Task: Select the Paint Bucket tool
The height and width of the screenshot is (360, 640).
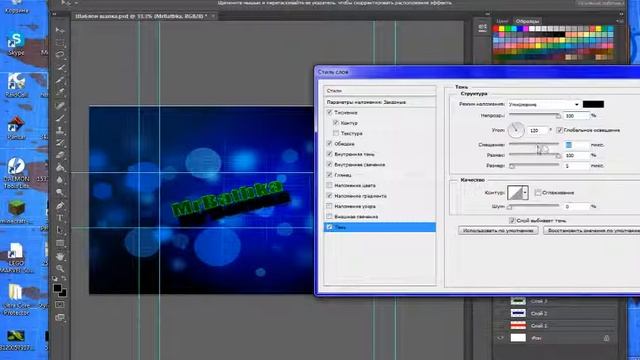Action: 60,167
